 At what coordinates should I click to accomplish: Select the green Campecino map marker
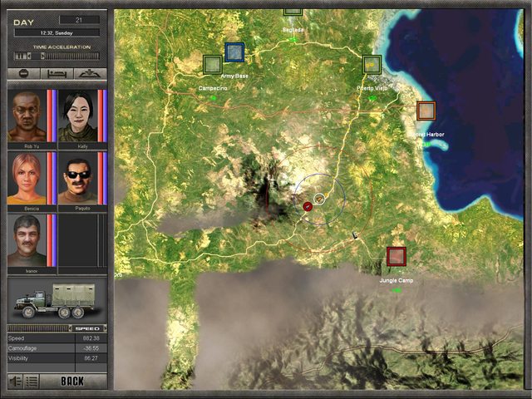click(213, 65)
